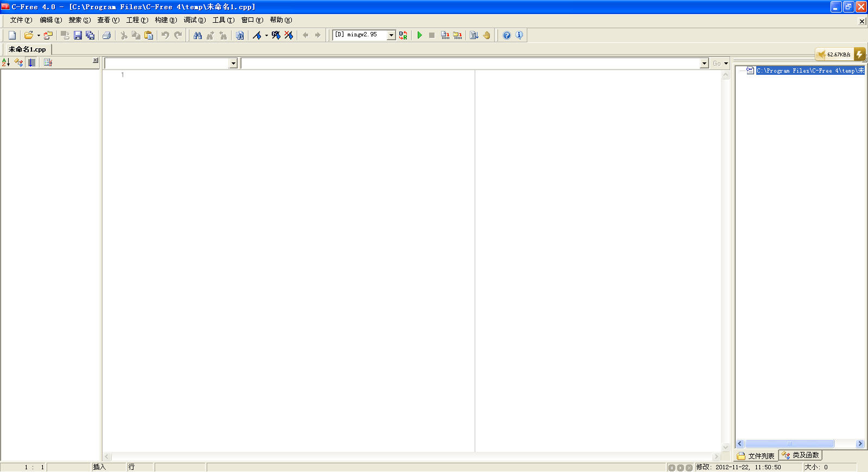
Task: Click right file panel horizontal scrollbar thumb
Action: tap(789, 444)
